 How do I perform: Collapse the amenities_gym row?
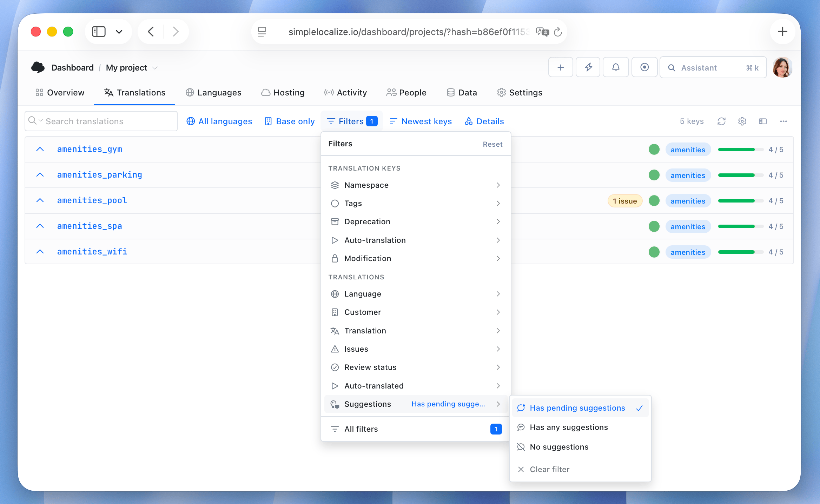click(x=40, y=149)
